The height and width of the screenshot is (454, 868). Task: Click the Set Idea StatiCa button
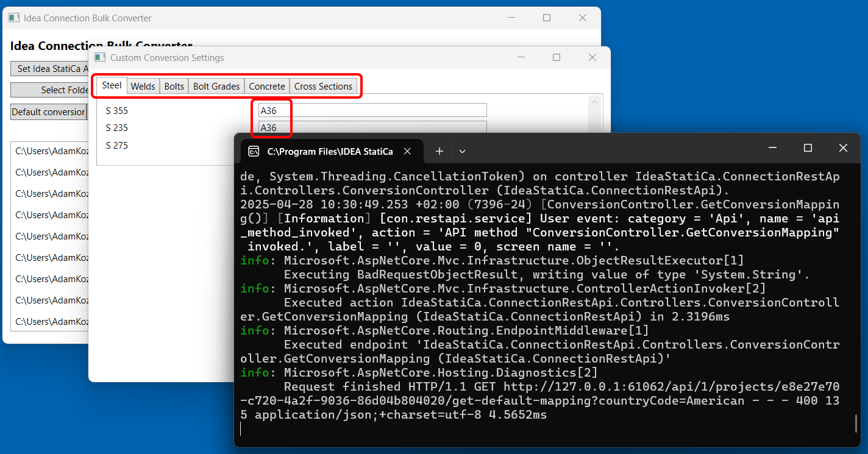pyautogui.click(x=51, y=68)
